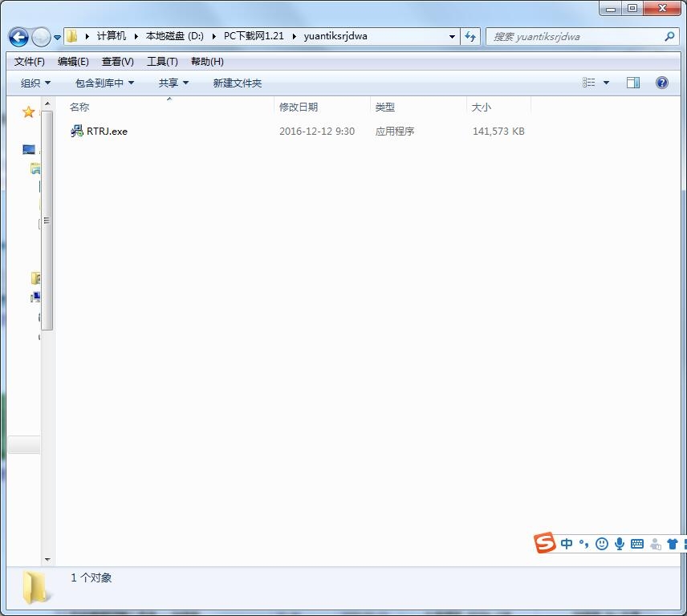Click the Sogou microphone voice input icon
Image resolution: width=687 pixels, height=616 pixels.
click(x=620, y=544)
